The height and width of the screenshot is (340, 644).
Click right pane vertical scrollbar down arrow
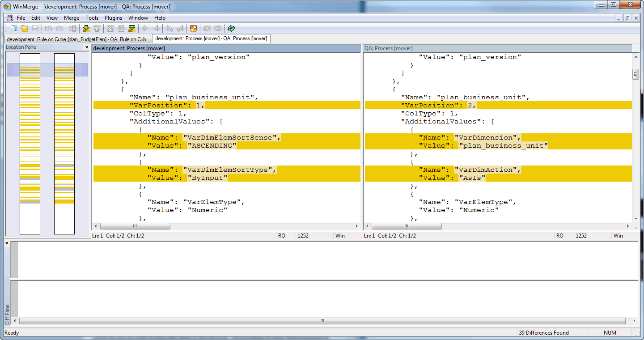pyautogui.click(x=636, y=219)
